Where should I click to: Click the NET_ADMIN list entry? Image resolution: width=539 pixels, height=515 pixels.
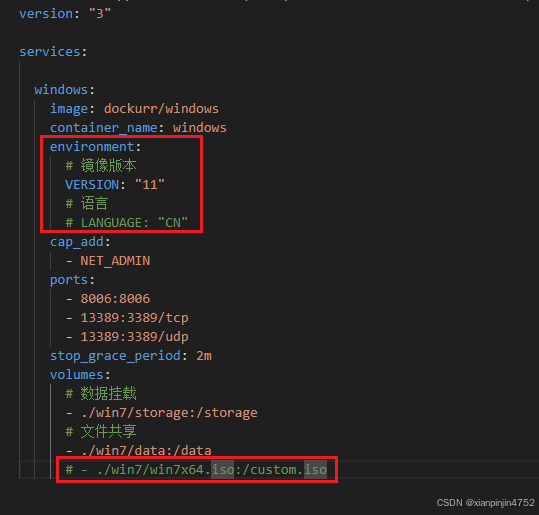point(115,261)
